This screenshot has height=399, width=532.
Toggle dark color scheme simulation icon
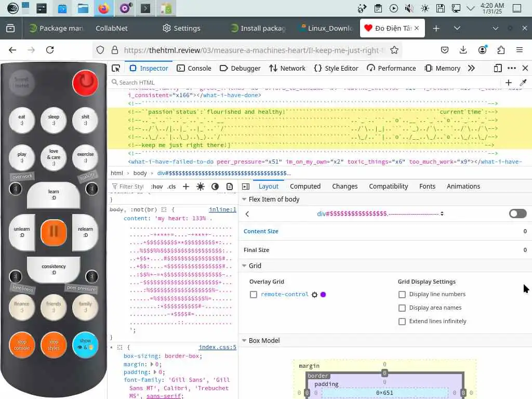point(215,187)
